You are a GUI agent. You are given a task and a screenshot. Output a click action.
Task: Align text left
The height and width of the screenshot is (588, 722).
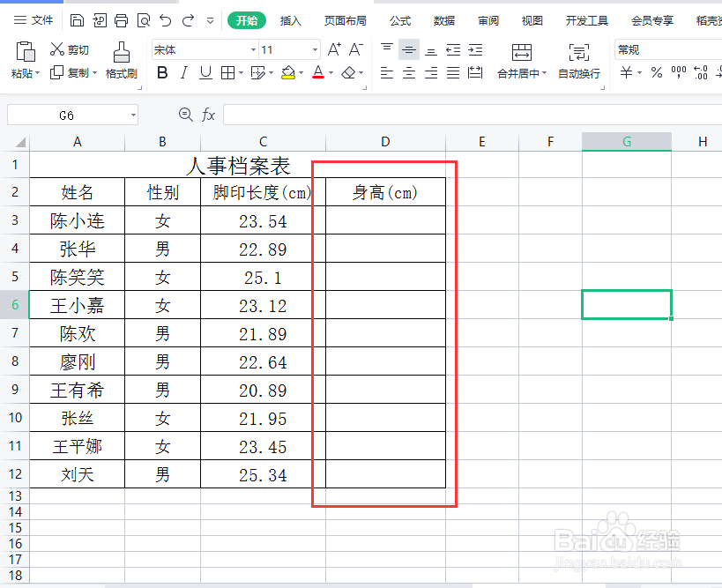click(x=387, y=72)
